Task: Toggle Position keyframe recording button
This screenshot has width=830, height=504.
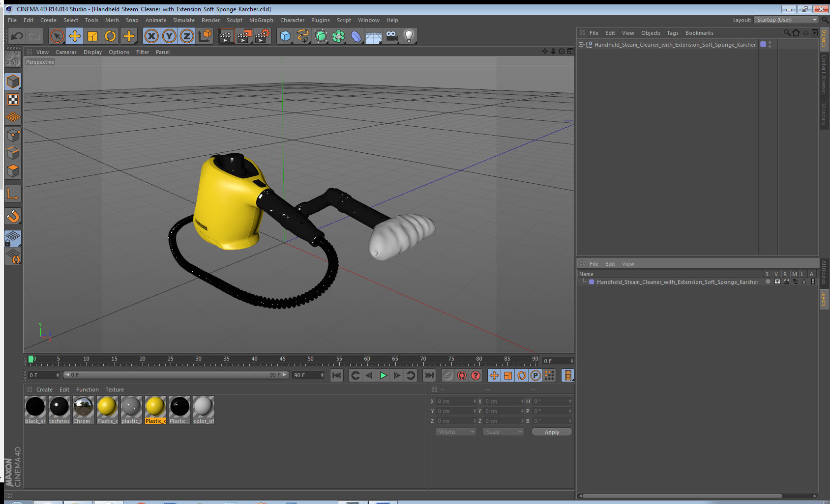Action: tap(494, 375)
